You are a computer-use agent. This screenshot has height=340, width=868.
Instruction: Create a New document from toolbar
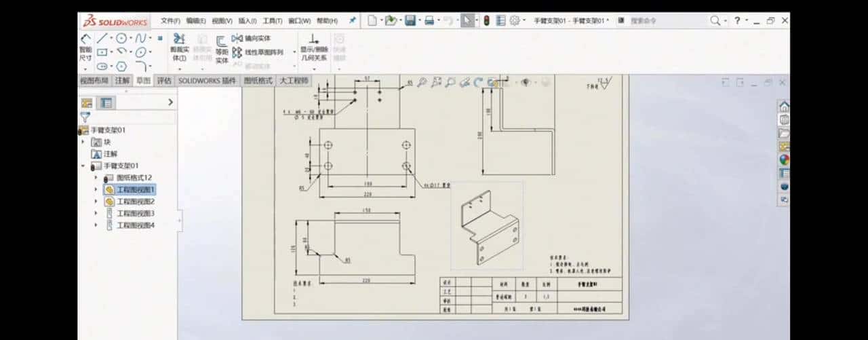tap(372, 21)
